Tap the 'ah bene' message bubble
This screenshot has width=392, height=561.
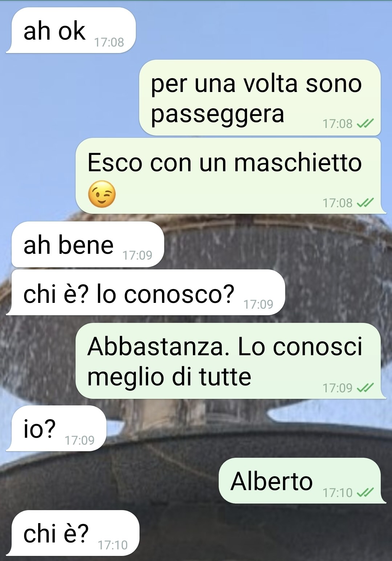[x=88, y=244]
